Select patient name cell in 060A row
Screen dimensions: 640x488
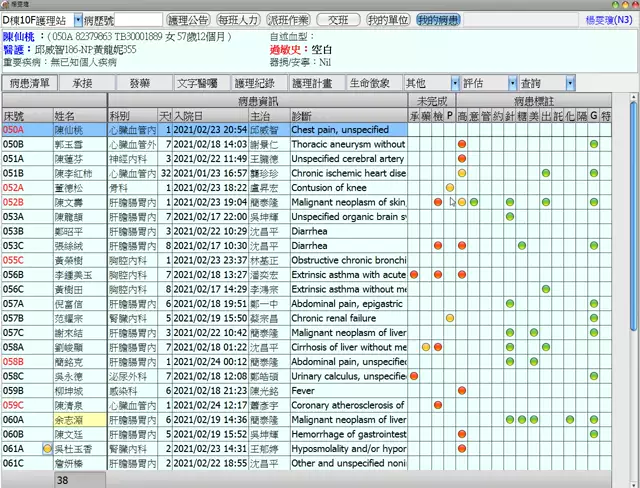point(80,419)
